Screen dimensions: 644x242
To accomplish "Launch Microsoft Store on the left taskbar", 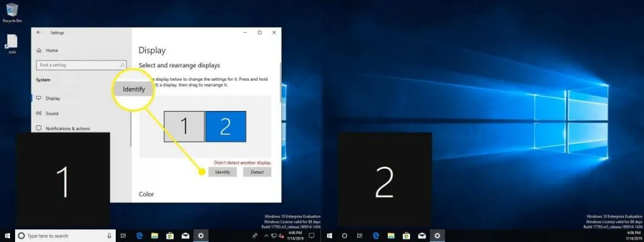I will pos(170,236).
